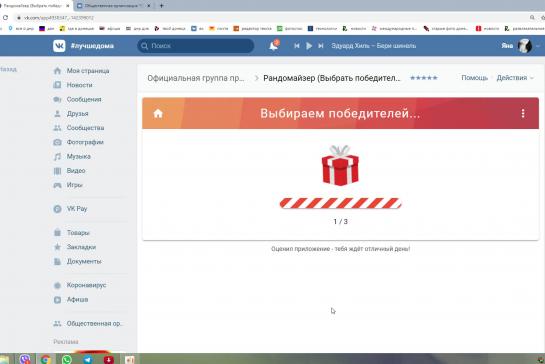Open Товары in the sidebar
The height and width of the screenshot is (364, 545).
78,233
